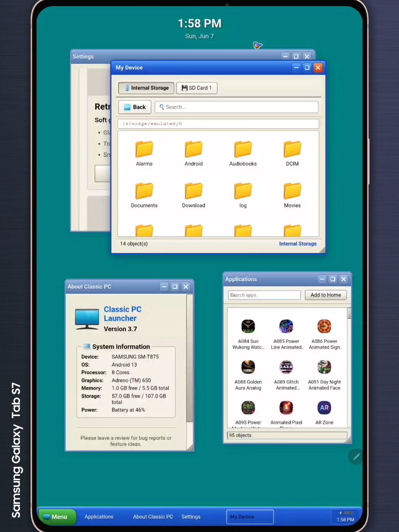Click 'SAMSUNG SM-T875' device value

click(135, 357)
